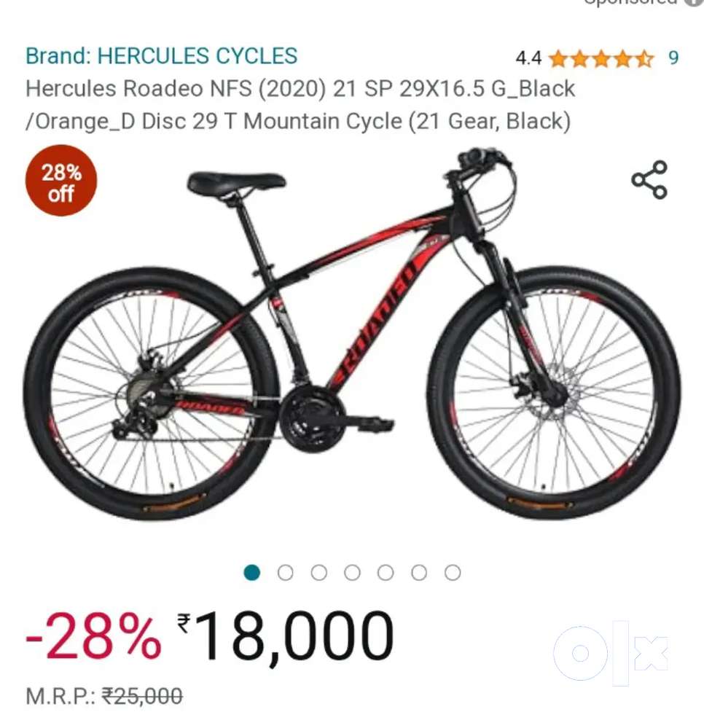Open the Brand: HERCULES CYCLES link

[x=161, y=56]
